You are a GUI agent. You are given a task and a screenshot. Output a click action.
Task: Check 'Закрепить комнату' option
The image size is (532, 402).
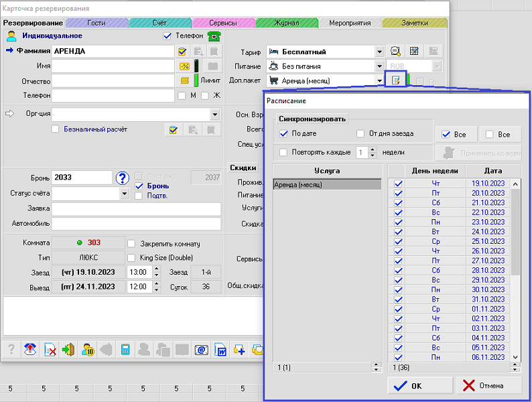coord(132,243)
